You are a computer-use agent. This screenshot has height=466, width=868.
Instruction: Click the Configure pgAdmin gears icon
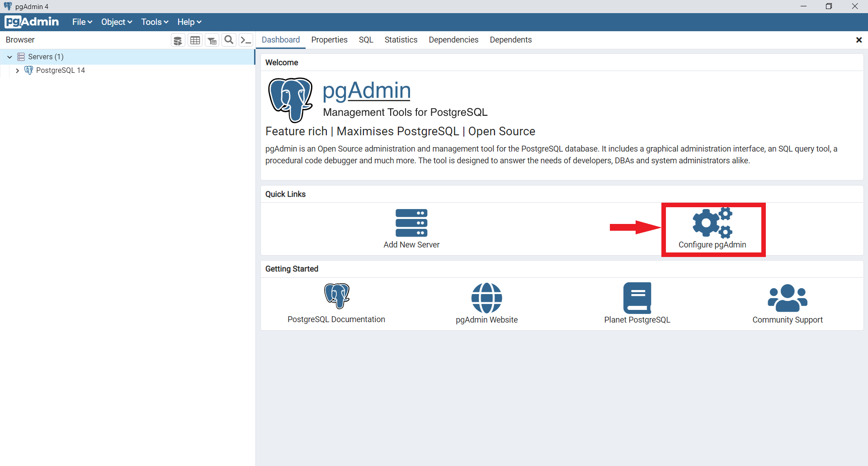(712, 223)
